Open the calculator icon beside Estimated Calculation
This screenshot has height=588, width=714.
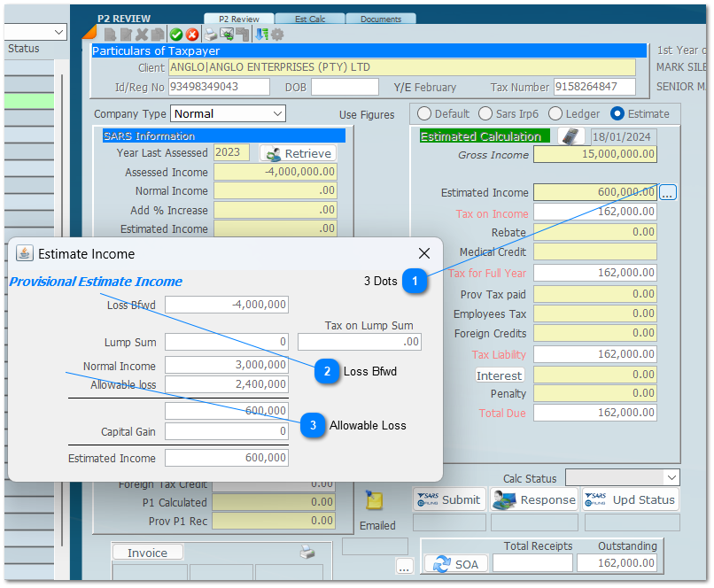pos(571,136)
